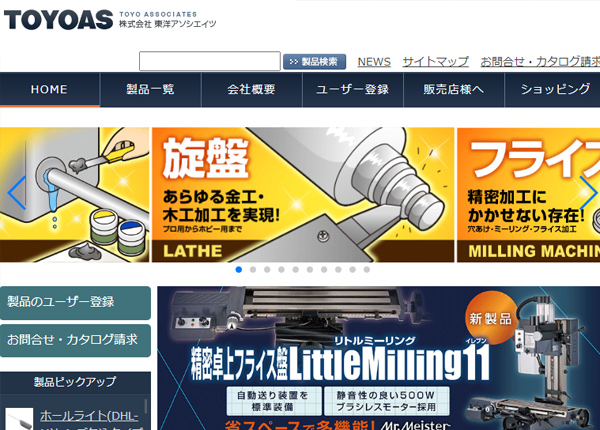Select the fourth carousel dot
Viewport: 600px width, 430px height.
click(281, 270)
